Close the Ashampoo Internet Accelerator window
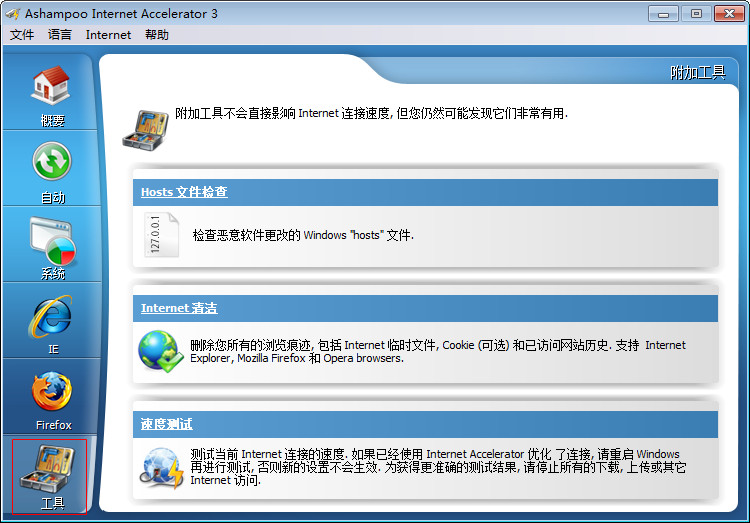 coord(729,14)
